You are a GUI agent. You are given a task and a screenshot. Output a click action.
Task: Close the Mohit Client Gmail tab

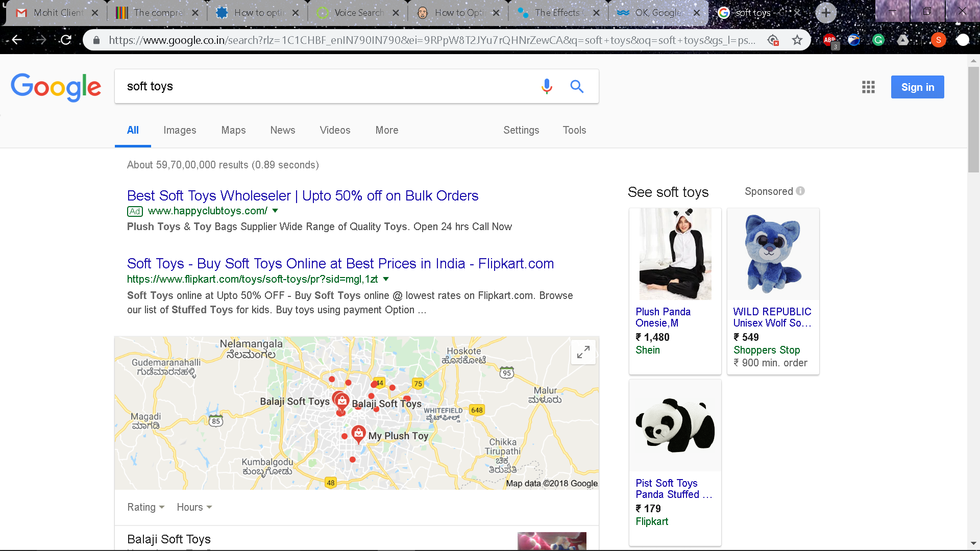point(95,13)
